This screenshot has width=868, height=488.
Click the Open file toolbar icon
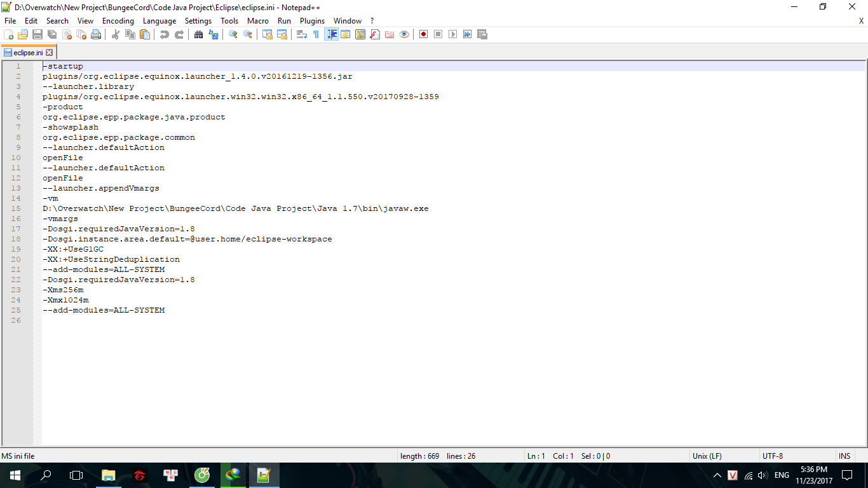pyautogui.click(x=23, y=34)
